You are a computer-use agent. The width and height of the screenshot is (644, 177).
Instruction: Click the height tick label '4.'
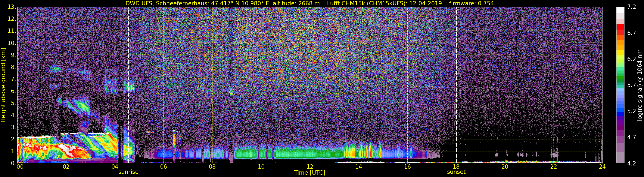coord(13,115)
